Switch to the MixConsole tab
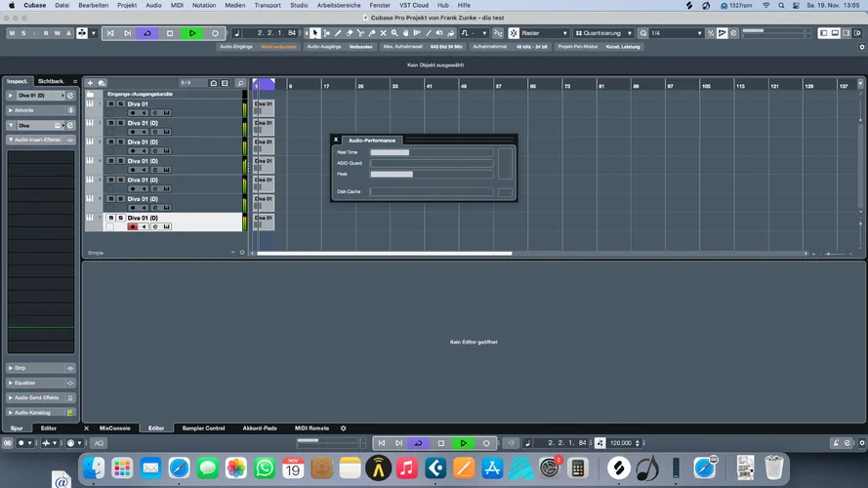The height and width of the screenshot is (488, 868). tap(114, 427)
